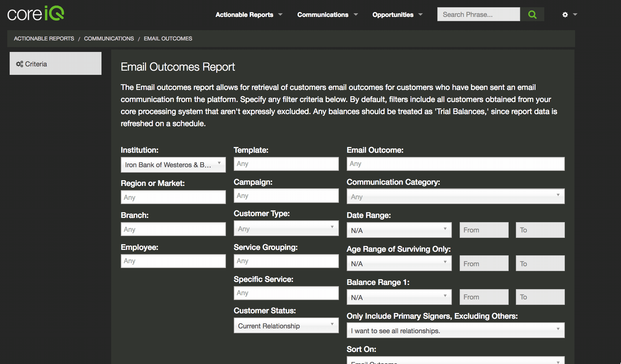
Task: Expand the Communication Category dropdown
Action: coord(455,196)
